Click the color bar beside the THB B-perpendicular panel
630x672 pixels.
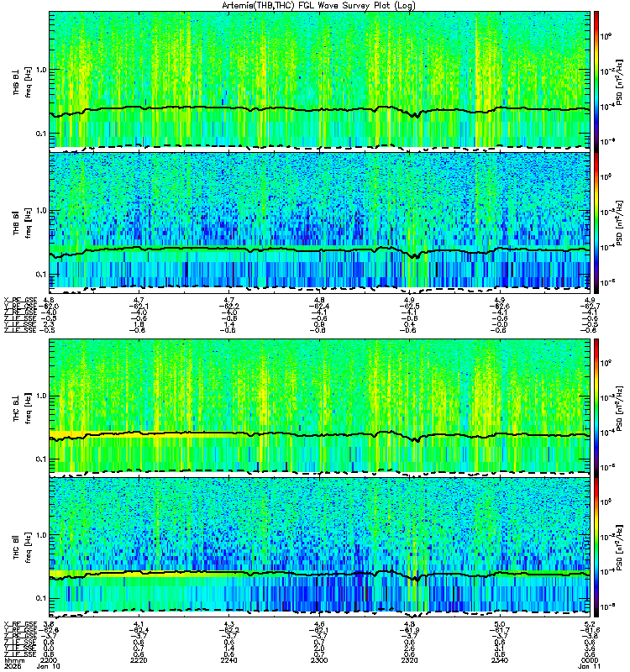coord(596,81)
